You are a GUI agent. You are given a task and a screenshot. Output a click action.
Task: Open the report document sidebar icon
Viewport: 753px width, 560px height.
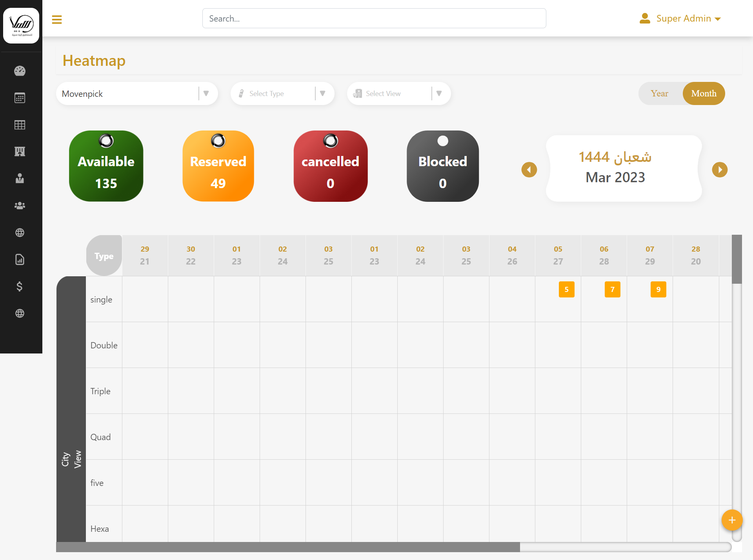(20, 259)
